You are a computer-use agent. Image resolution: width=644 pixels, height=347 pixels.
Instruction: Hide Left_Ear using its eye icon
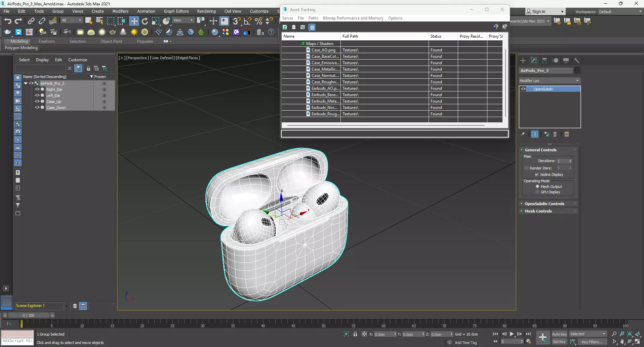point(37,95)
